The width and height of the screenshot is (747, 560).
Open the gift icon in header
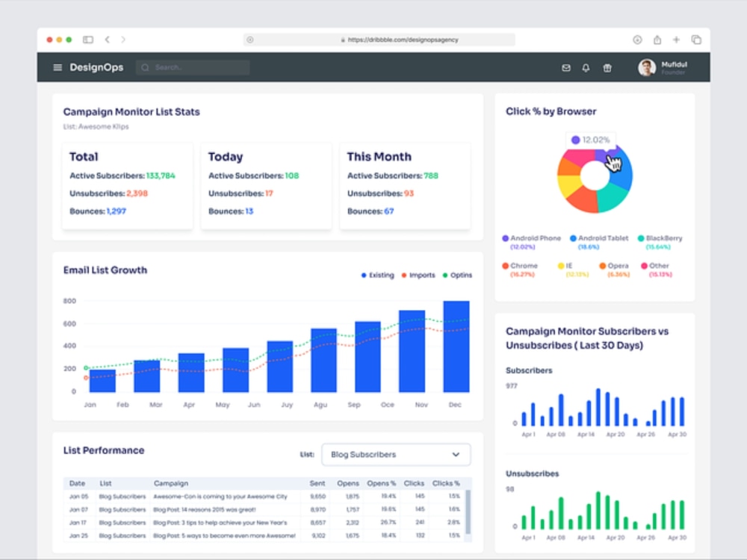(607, 68)
